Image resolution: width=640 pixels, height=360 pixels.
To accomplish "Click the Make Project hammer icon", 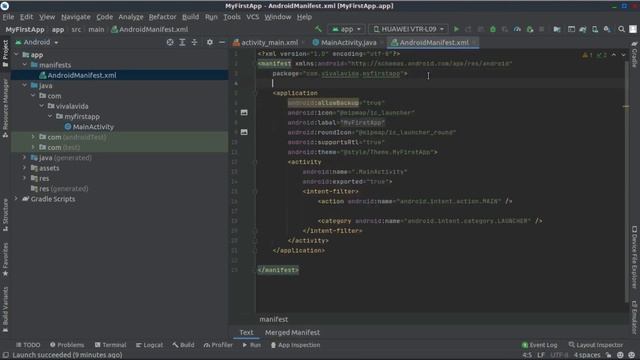I will (318, 29).
